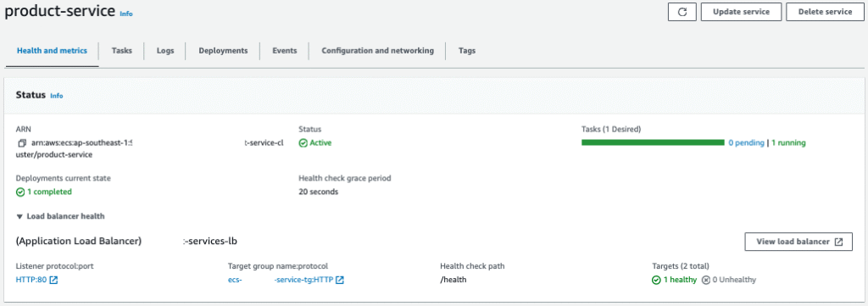Click the Listener protocol:port label
Screen dimensions: 868x306
(55, 266)
